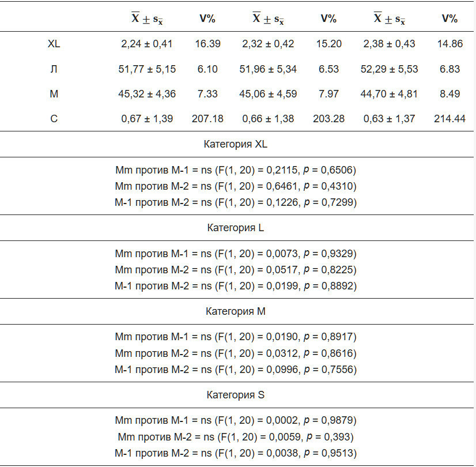Click the XL row label

54,44
